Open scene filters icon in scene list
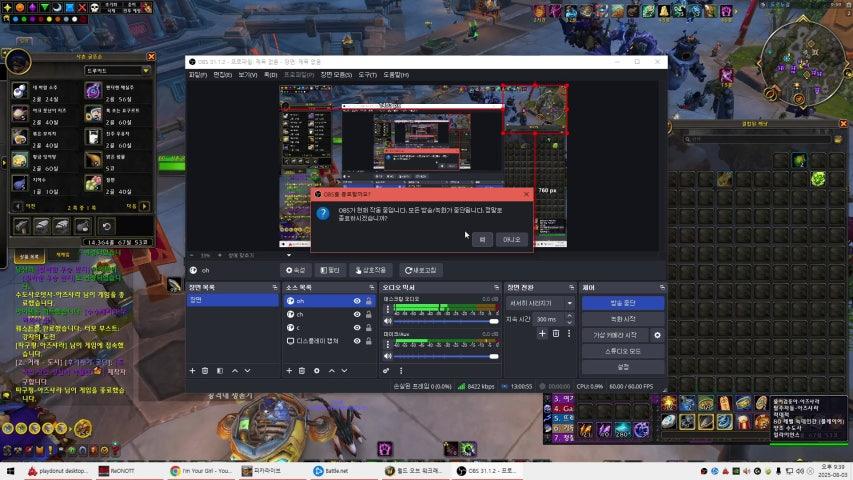This screenshot has width=853, height=480. (x=220, y=371)
